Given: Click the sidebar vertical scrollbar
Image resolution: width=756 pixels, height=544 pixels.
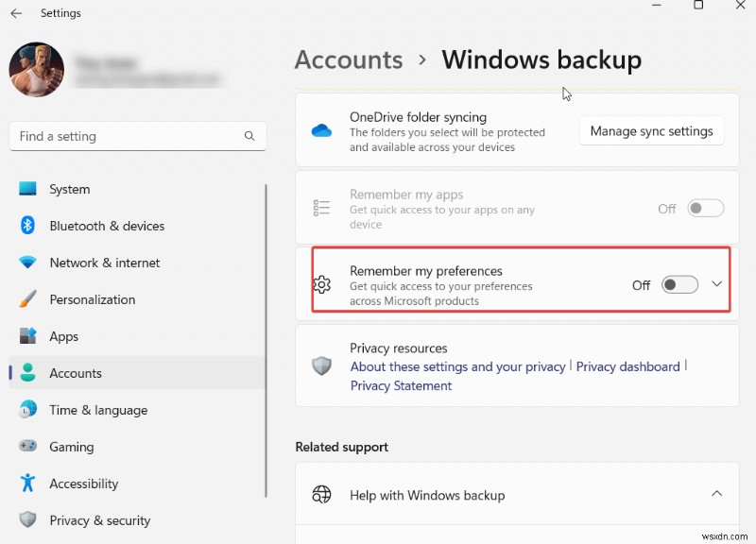Looking at the screenshot, I should click(x=266, y=341).
